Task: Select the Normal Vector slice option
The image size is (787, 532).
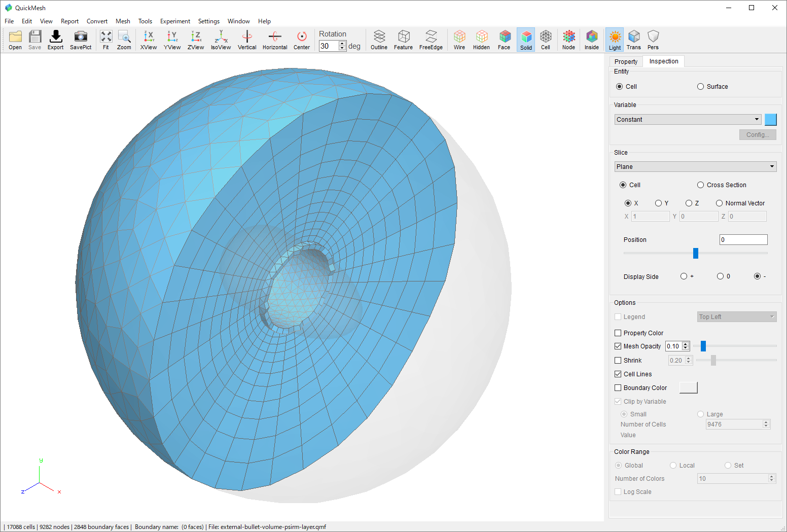Action: (x=719, y=203)
